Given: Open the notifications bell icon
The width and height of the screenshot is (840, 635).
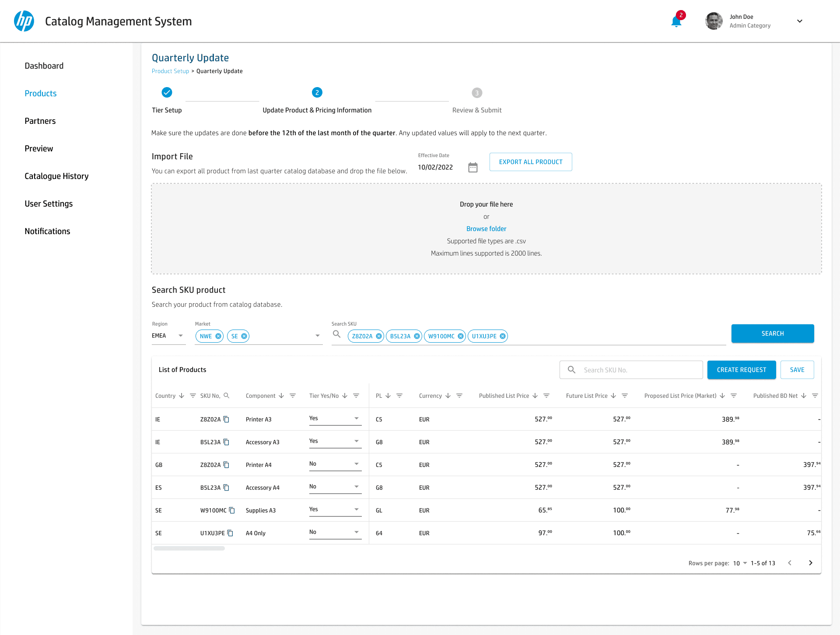Looking at the screenshot, I should [676, 21].
